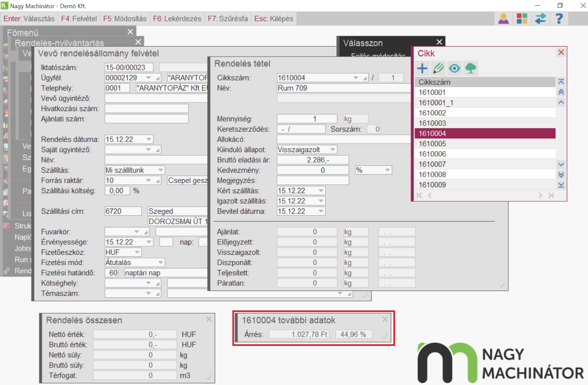Page up in the Cikk list
Viewport: 588px width, 385px height.
(561, 92)
